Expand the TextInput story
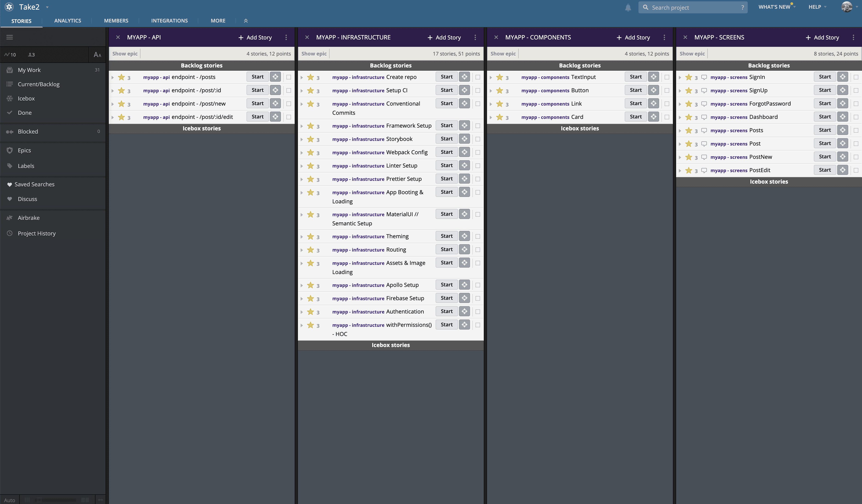 click(x=491, y=78)
